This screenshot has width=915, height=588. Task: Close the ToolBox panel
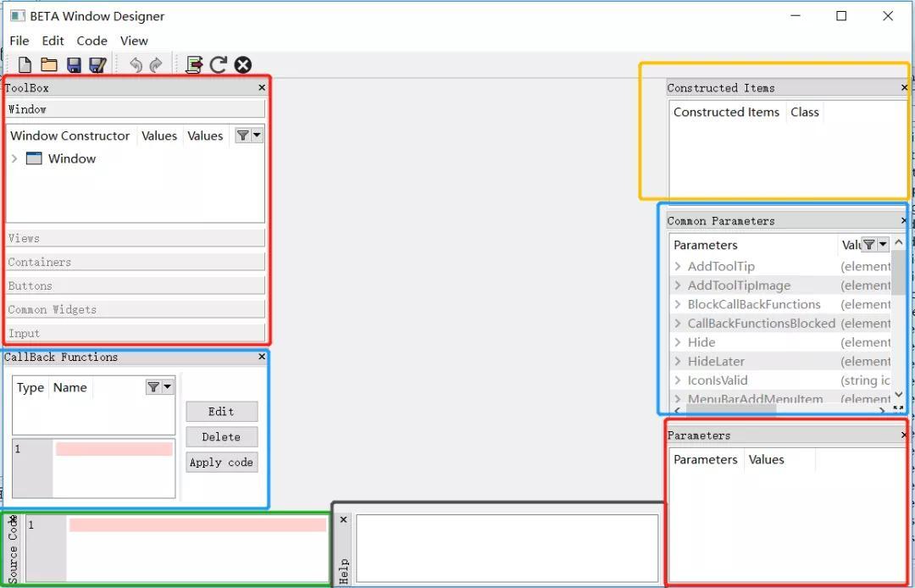coord(262,87)
